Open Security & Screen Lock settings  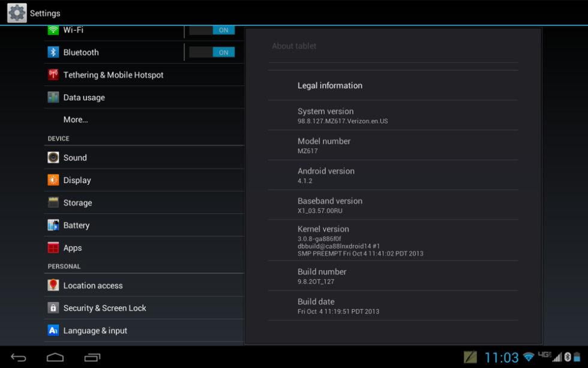coord(105,308)
